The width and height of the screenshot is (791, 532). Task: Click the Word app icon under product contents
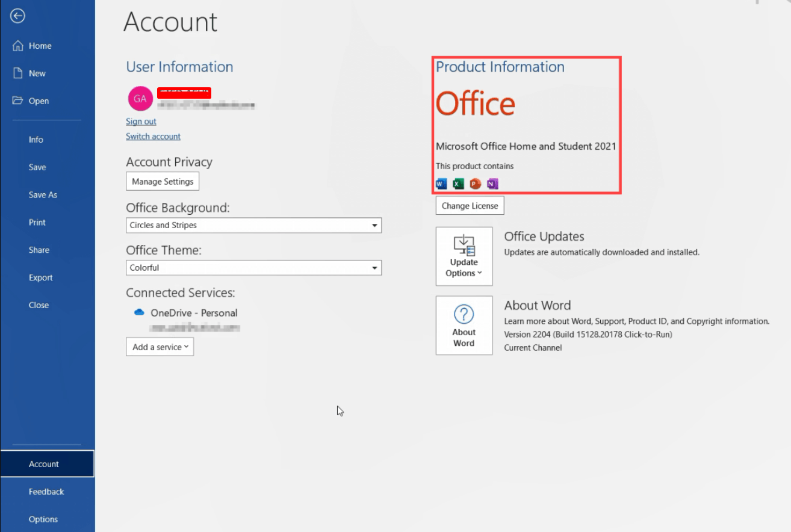(441, 184)
